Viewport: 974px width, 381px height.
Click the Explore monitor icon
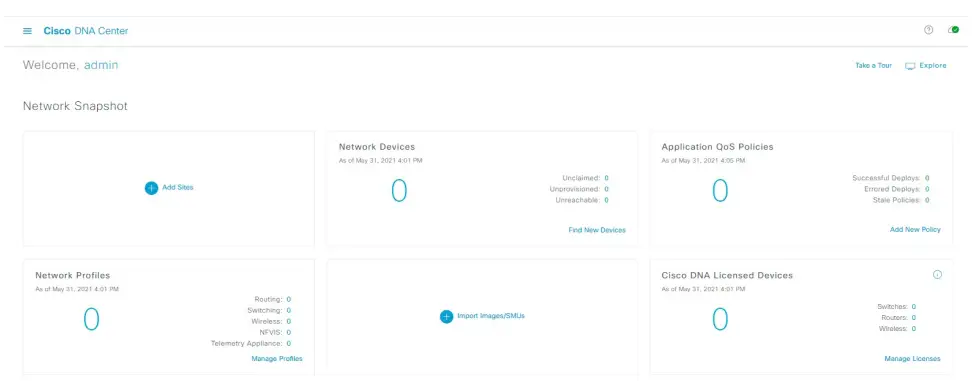click(910, 66)
